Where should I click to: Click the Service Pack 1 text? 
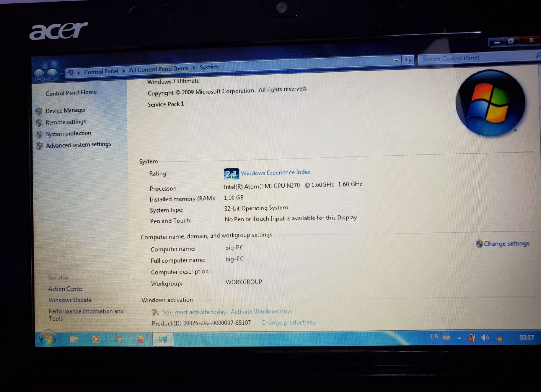[x=166, y=104]
